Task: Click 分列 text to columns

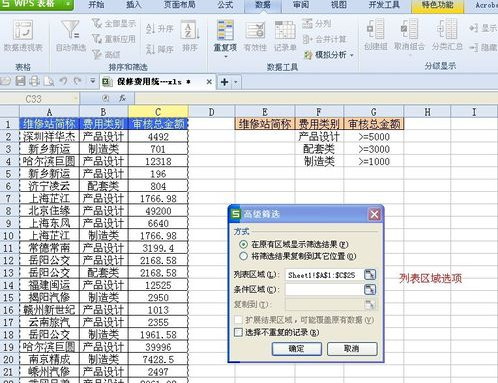Action: tap(317, 24)
